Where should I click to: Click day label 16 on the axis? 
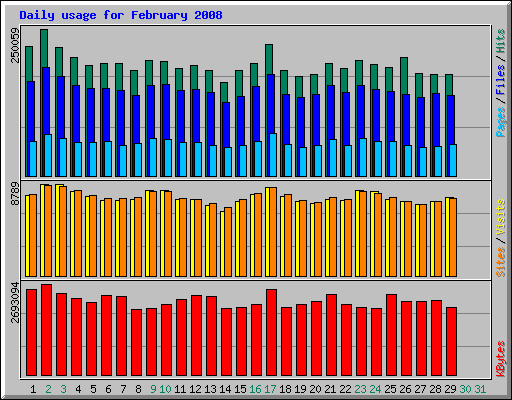pos(255,389)
